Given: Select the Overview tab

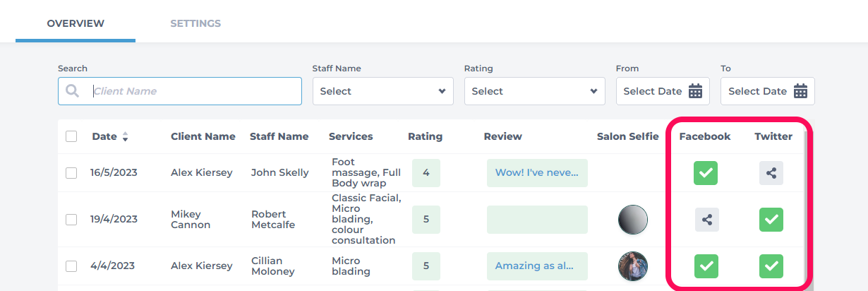Looking at the screenshot, I should point(76,23).
